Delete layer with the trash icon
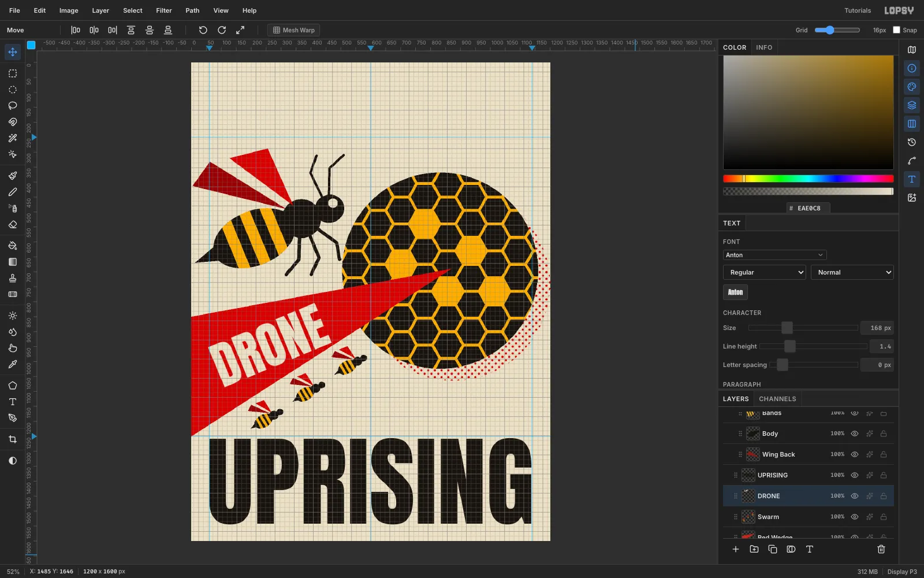This screenshot has height=578, width=924. click(881, 549)
